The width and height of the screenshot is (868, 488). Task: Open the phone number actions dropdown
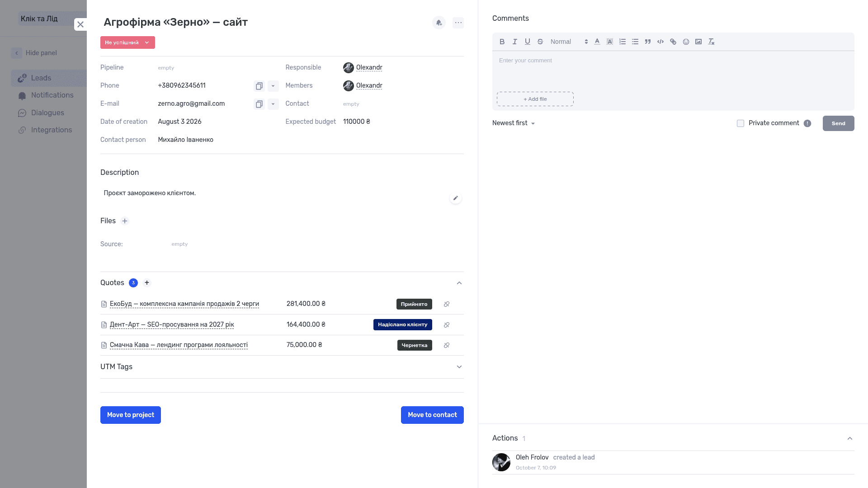[273, 86]
